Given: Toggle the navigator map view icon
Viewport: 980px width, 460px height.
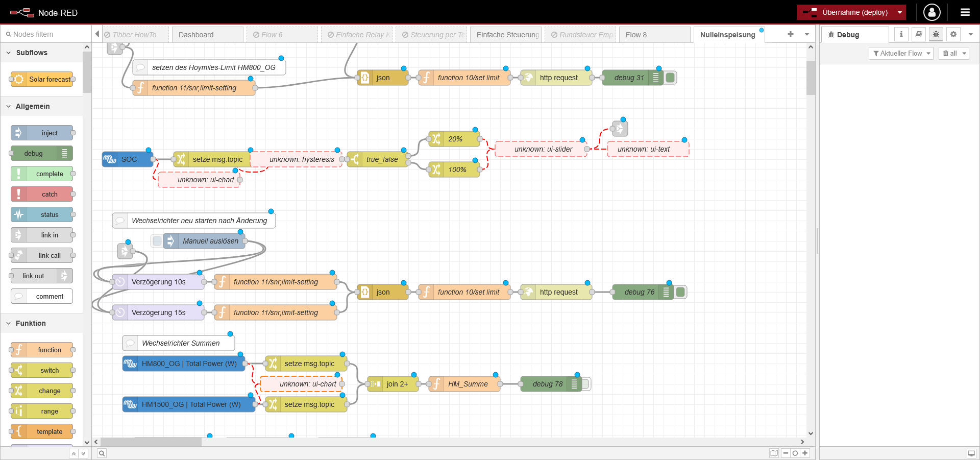Looking at the screenshot, I should [x=774, y=453].
